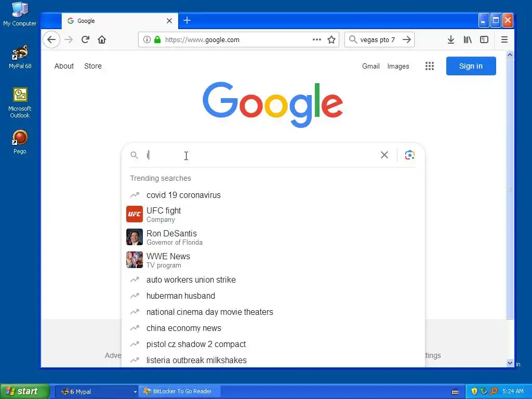Open the Windows Start menu
Viewport: 532px width, 399px height.
coord(24,391)
